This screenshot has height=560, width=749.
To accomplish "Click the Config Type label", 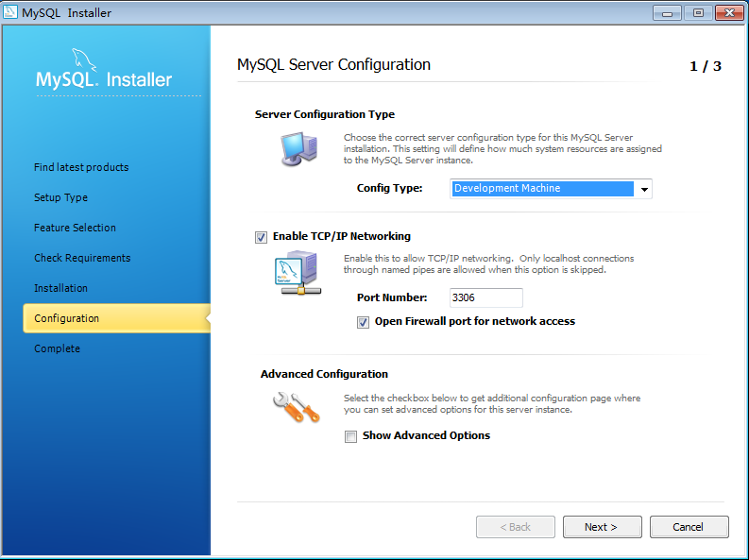I will tap(389, 188).
